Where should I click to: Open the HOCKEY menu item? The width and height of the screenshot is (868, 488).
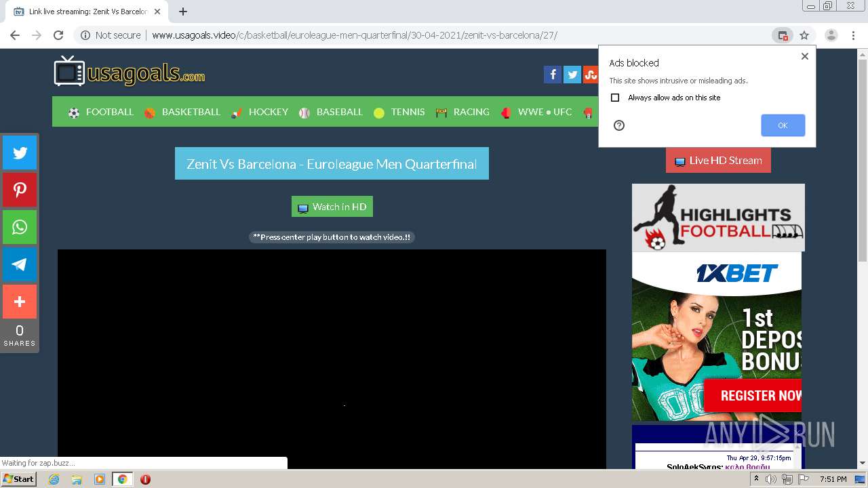pyautogui.click(x=260, y=112)
